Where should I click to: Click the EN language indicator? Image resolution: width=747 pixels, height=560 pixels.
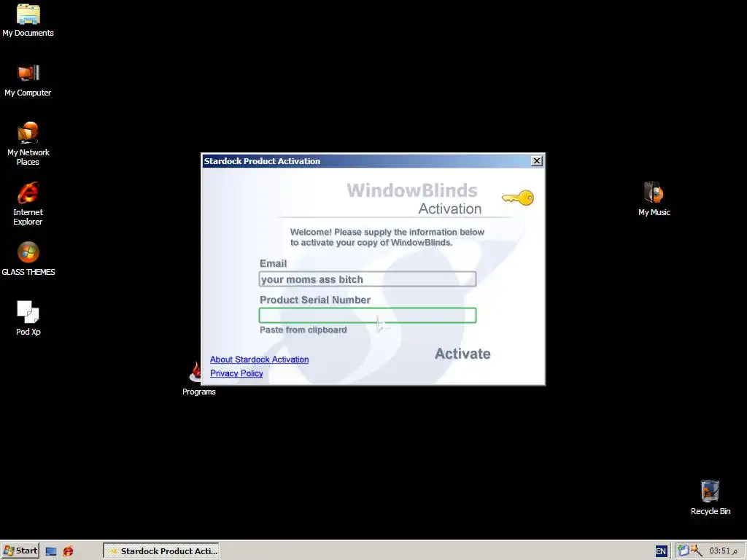click(661, 551)
